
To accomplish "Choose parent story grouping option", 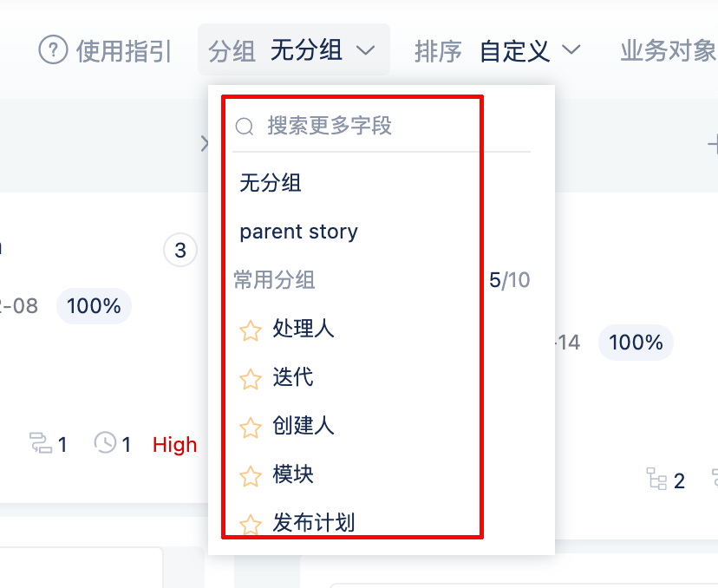I will pyautogui.click(x=298, y=232).
